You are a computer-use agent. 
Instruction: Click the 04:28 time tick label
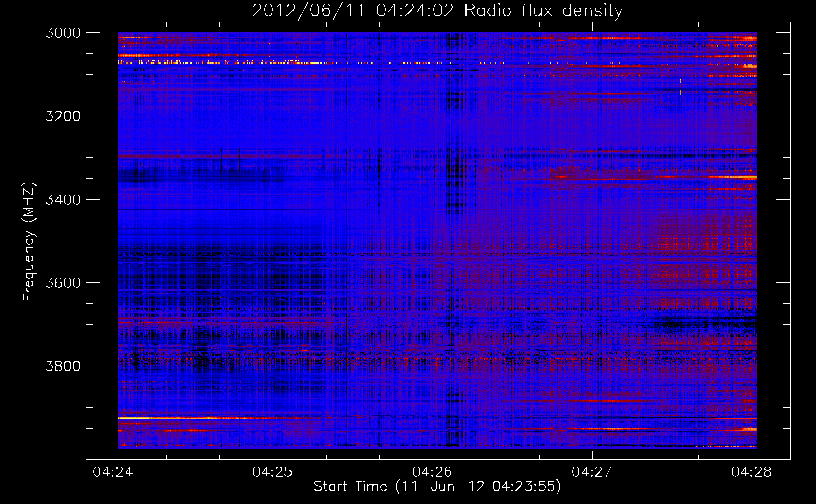[x=751, y=472]
